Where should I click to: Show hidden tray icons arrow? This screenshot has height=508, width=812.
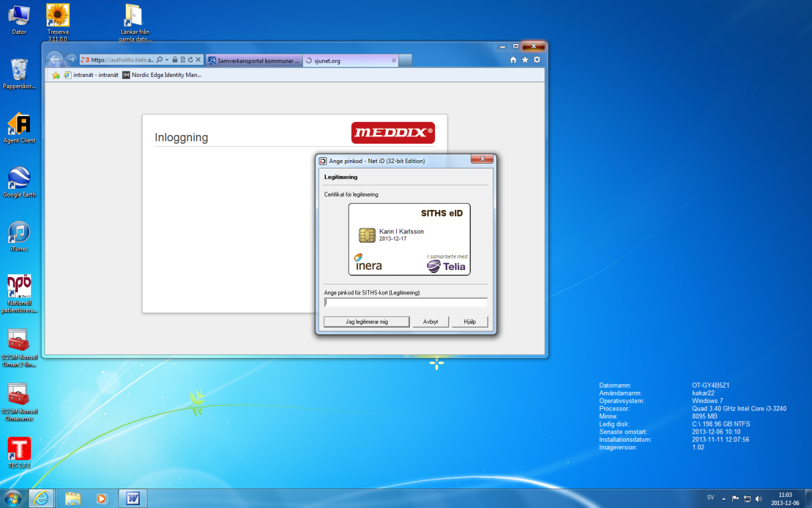(724, 499)
